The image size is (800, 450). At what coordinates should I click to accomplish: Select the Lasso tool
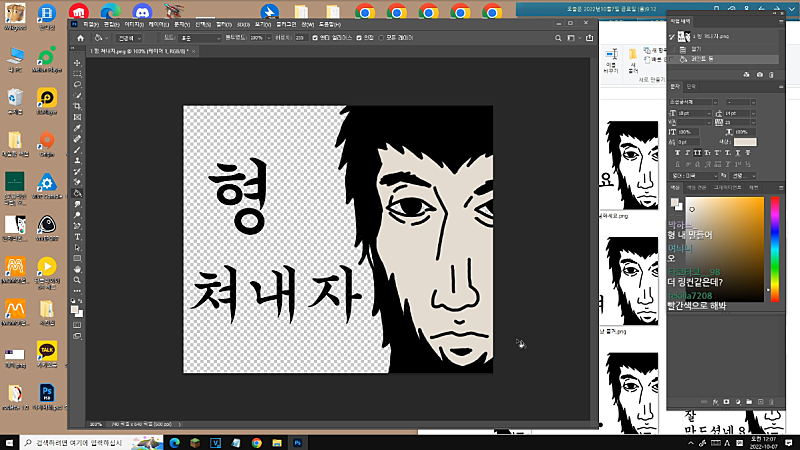click(77, 85)
